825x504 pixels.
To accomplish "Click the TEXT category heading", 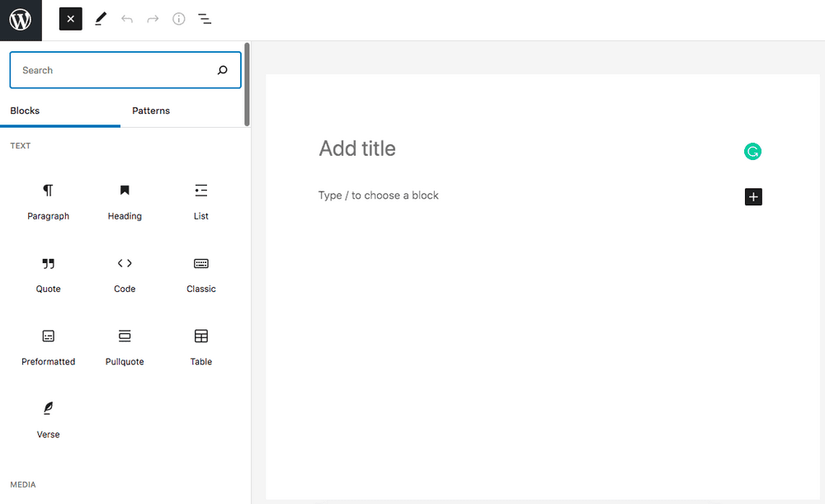I will point(21,146).
